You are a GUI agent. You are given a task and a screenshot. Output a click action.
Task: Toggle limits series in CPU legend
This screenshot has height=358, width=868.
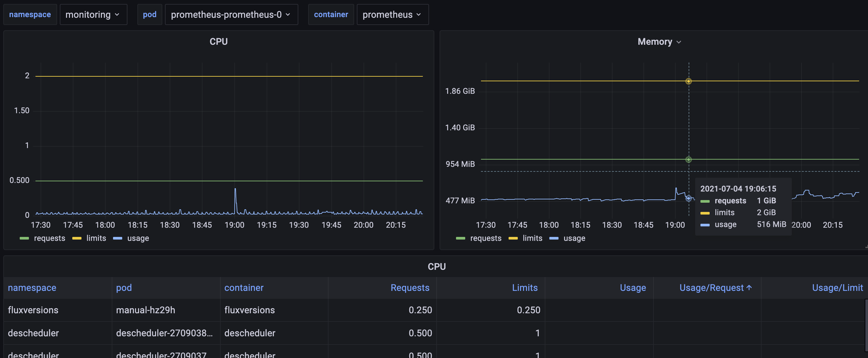coord(96,238)
